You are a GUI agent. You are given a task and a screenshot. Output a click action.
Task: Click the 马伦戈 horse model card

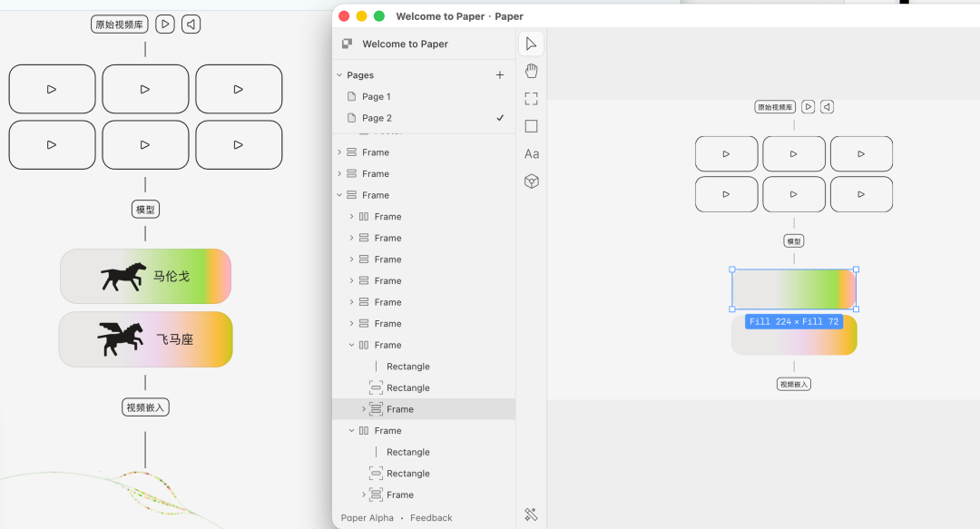145,276
